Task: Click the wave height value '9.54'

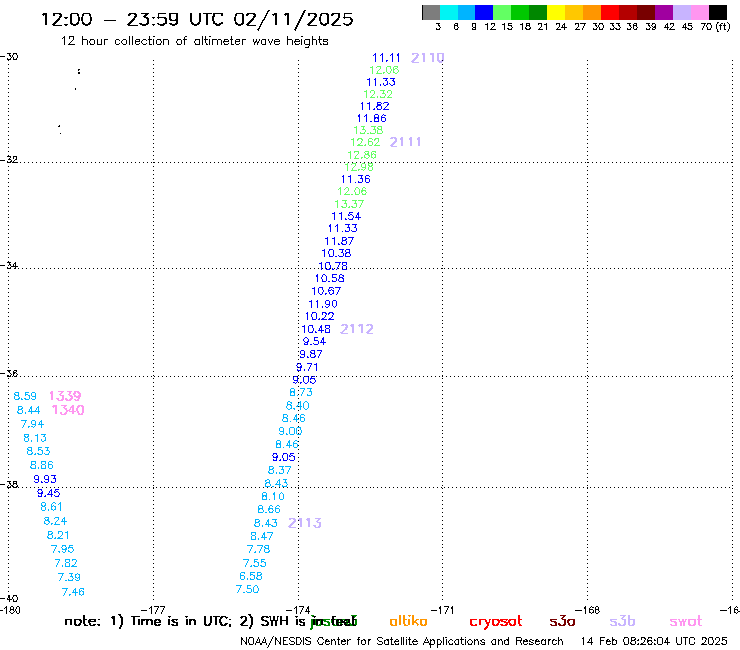Action: pos(314,341)
